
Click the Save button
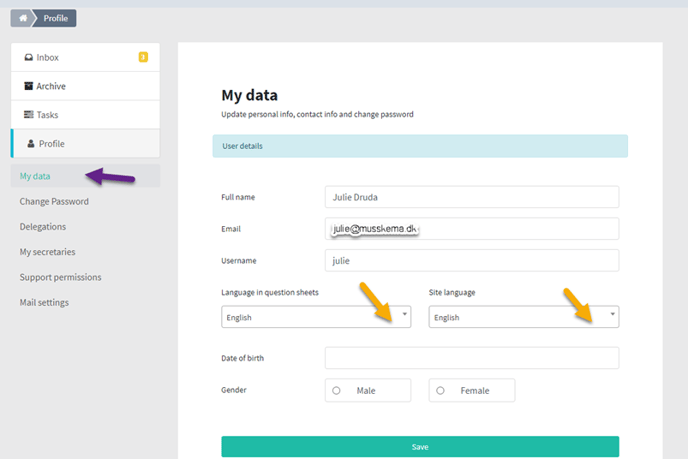(420, 447)
